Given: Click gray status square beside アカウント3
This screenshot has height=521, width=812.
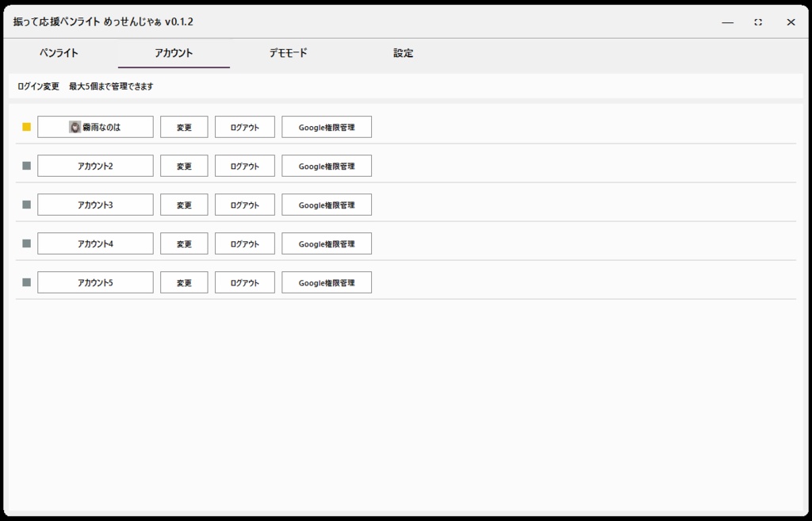Looking at the screenshot, I should pyautogui.click(x=26, y=205).
